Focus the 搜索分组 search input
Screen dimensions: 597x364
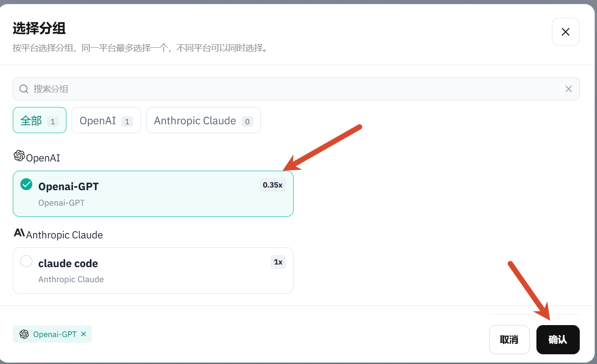pyautogui.click(x=296, y=89)
